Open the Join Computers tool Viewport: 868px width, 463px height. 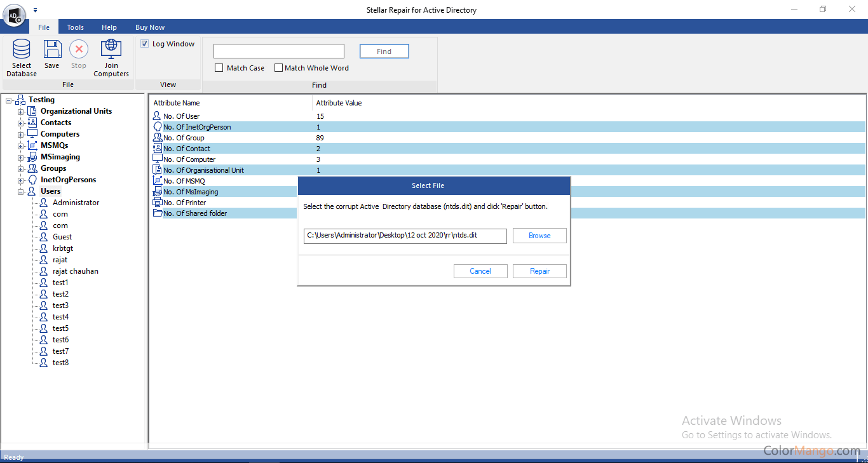(111, 50)
